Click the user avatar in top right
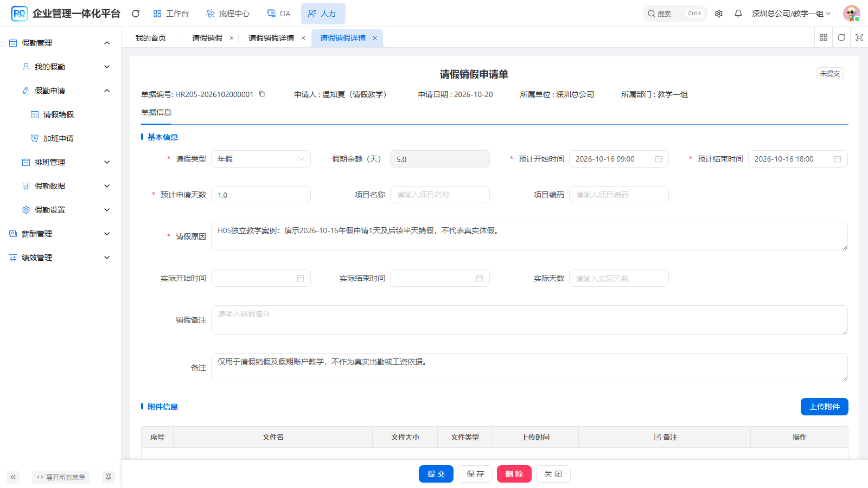Image resolution: width=868 pixels, height=488 pixels. click(852, 14)
